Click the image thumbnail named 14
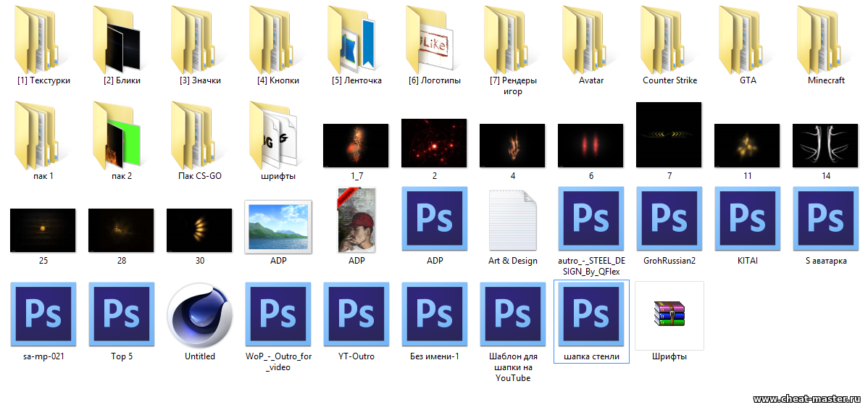This screenshot has height=410, width=868. (x=826, y=146)
